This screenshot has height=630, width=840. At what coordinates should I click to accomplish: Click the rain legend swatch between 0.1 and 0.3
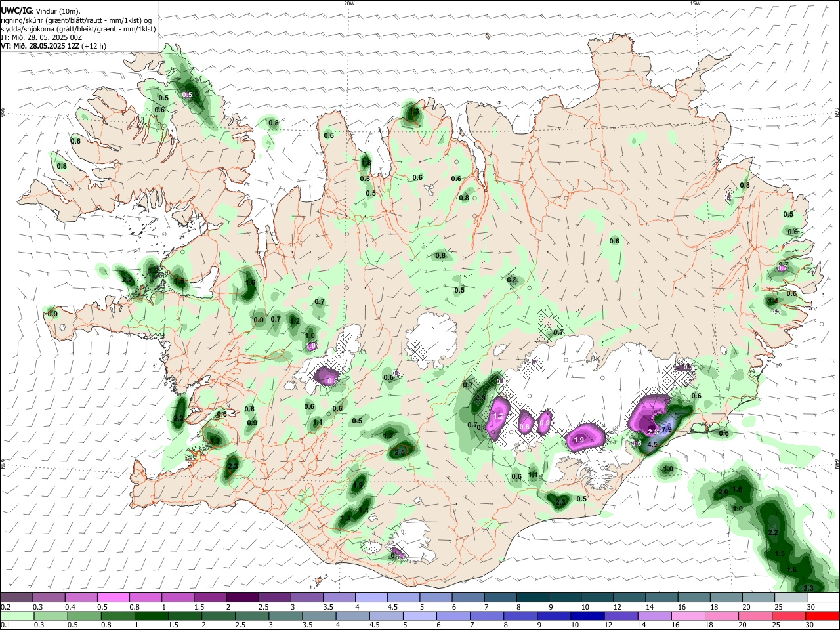pyautogui.click(x=17, y=616)
